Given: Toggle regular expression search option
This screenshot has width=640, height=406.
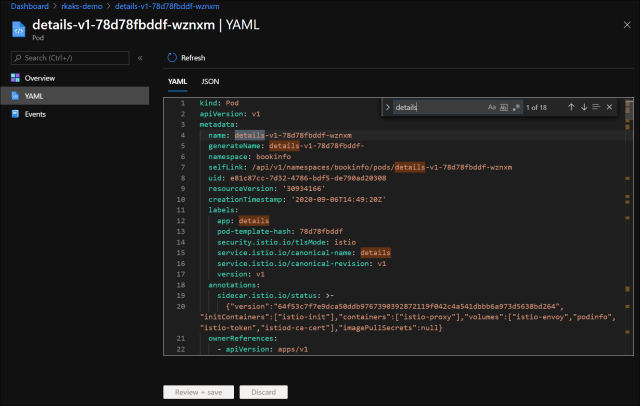Looking at the screenshot, I should 514,107.
